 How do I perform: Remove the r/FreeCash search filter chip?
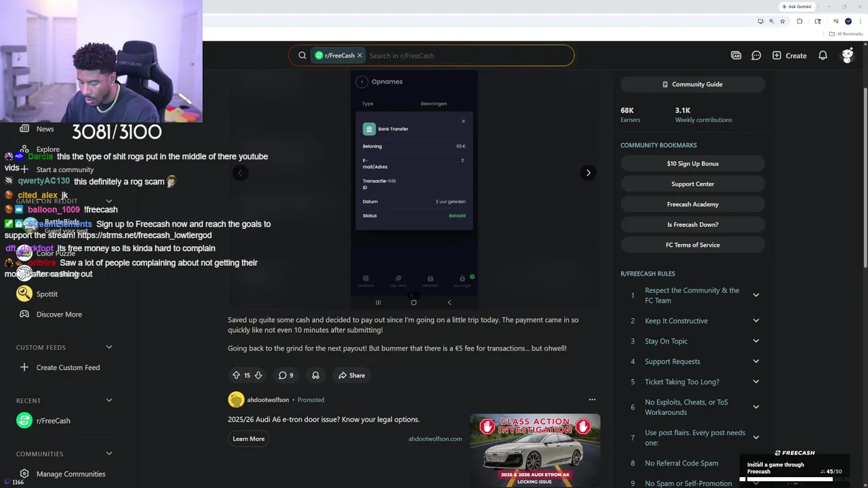tap(359, 56)
